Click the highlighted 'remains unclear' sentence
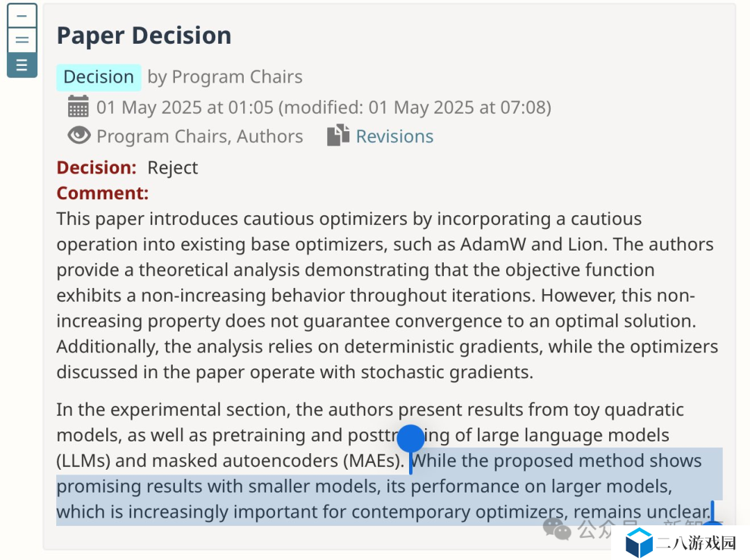The height and width of the screenshot is (560, 750). pos(390,486)
